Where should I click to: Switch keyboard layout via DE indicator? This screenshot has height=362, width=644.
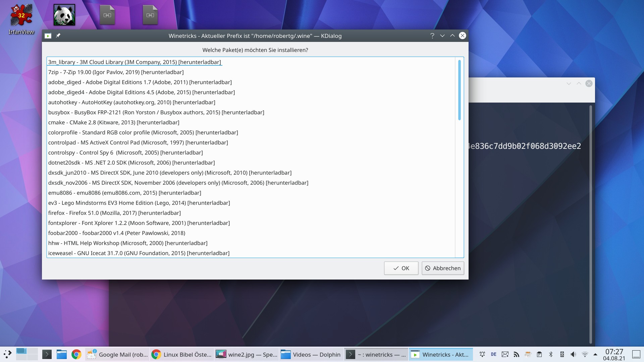tap(494, 354)
